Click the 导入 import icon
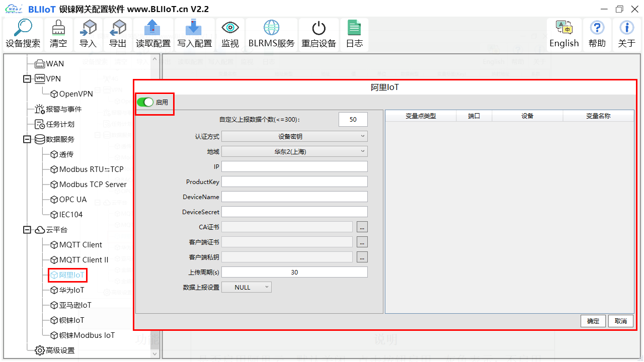644x362 pixels. click(x=88, y=34)
